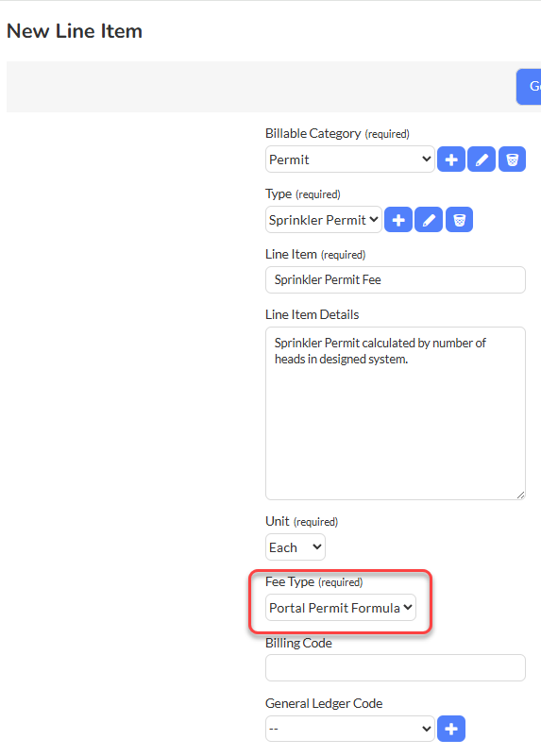Edit the Billable Category with pencil icon
Viewport: 541px width, 756px height.
[x=482, y=160]
